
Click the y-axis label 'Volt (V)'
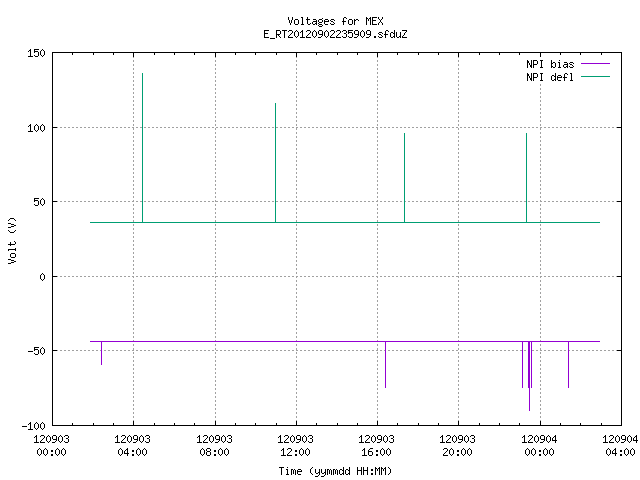[12, 240]
